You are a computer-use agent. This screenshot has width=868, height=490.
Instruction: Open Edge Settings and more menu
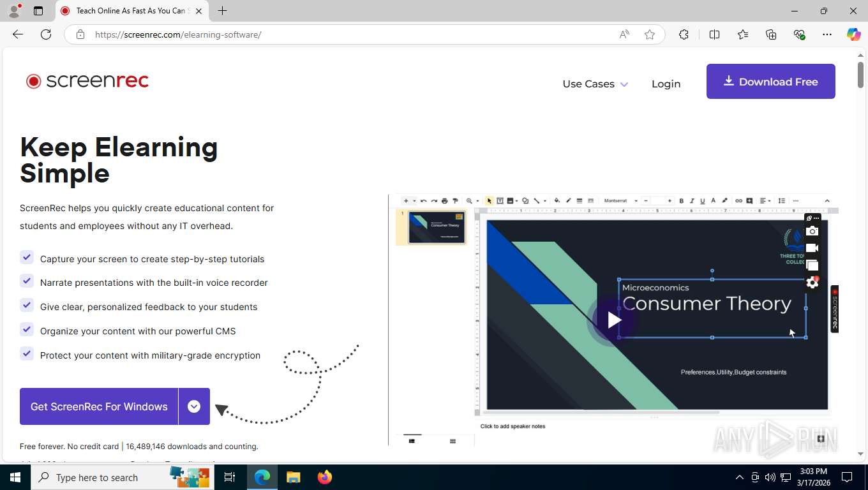(827, 34)
